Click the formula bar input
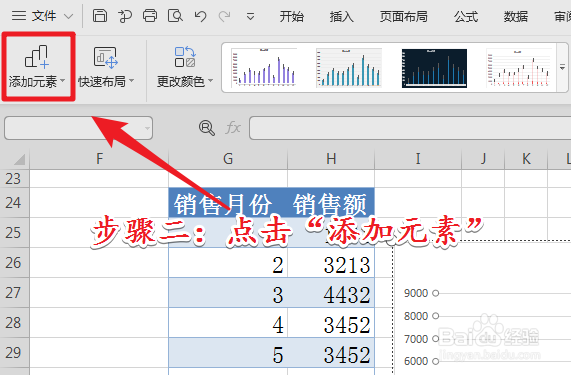571x375 pixels. pos(410,128)
